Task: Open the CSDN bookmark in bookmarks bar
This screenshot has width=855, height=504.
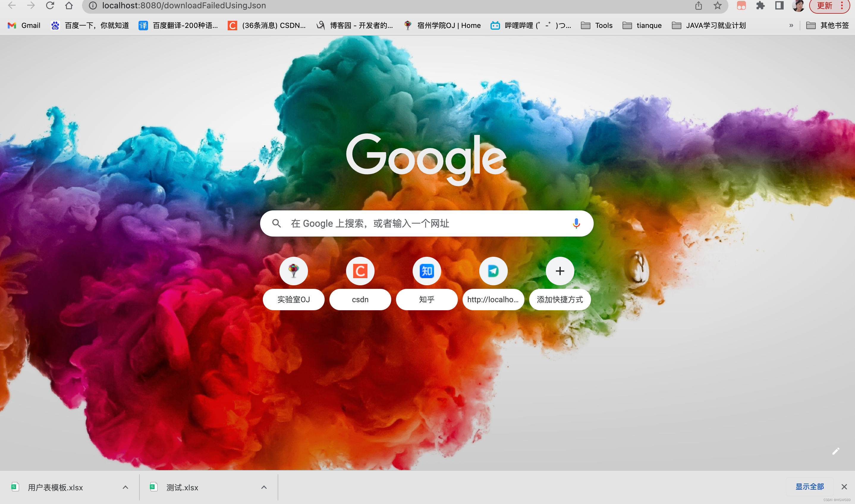Action: click(267, 26)
